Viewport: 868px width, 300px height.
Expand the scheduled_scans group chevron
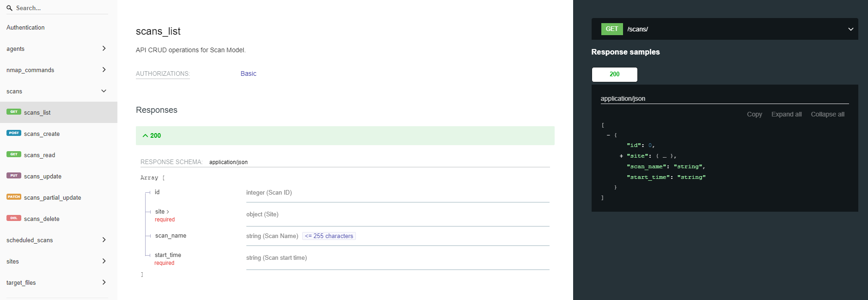click(104, 239)
